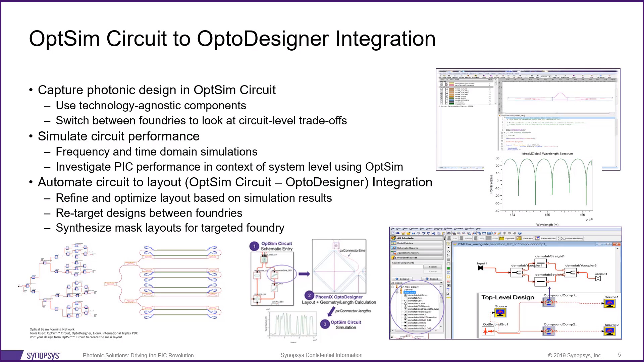Toggle the Fill checkbox of first OptoDesigner layer
The height and width of the screenshot is (362, 644).
point(446,83)
